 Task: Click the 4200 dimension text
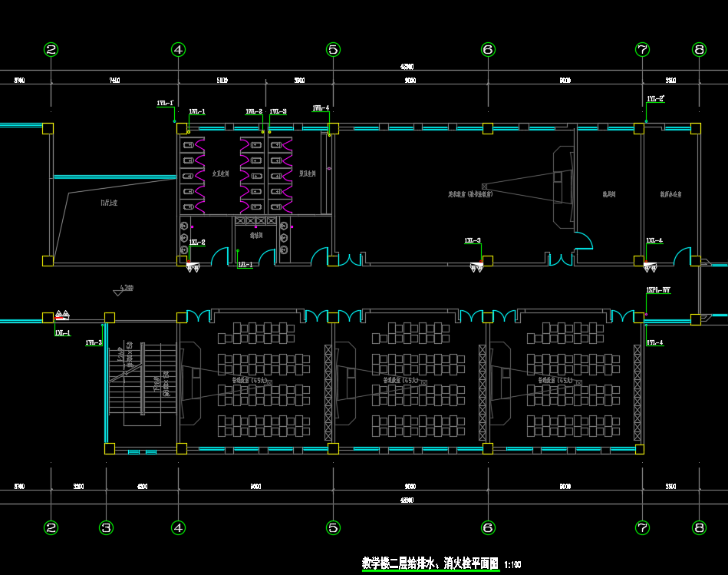click(x=143, y=486)
